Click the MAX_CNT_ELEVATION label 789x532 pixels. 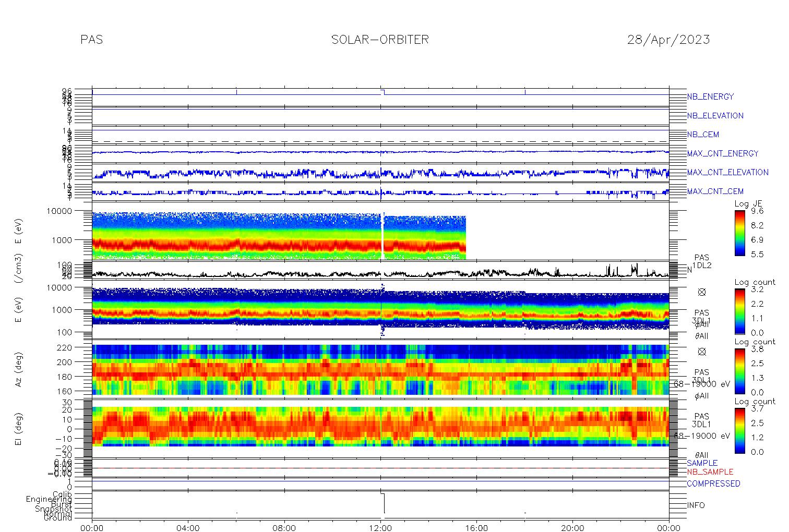click(727, 173)
